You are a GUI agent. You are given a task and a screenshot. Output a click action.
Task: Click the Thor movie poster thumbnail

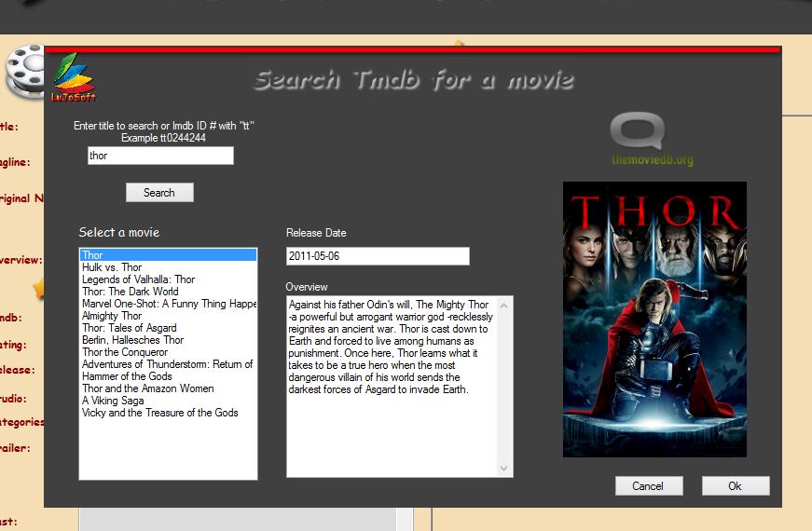(x=654, y=319)
